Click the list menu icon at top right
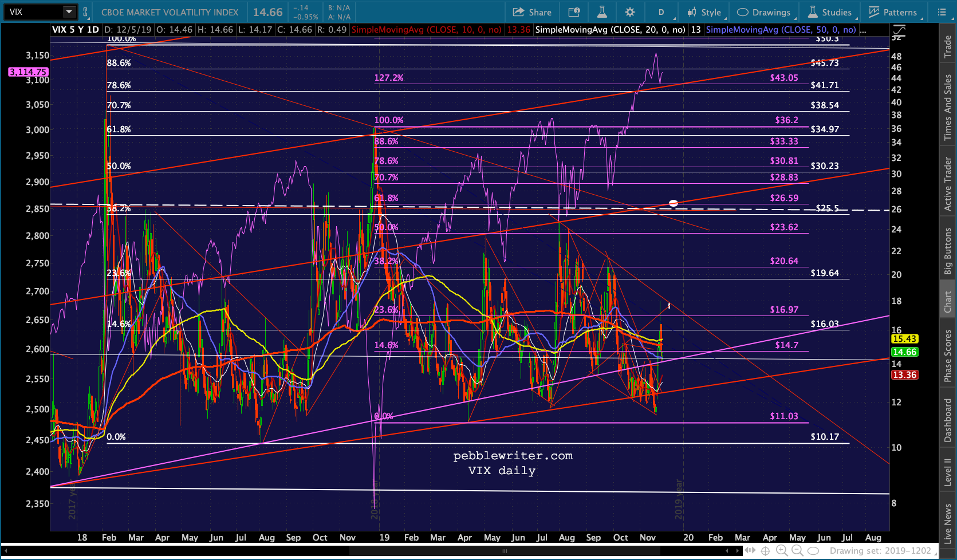Screen dimensions: 957x560 942,12
